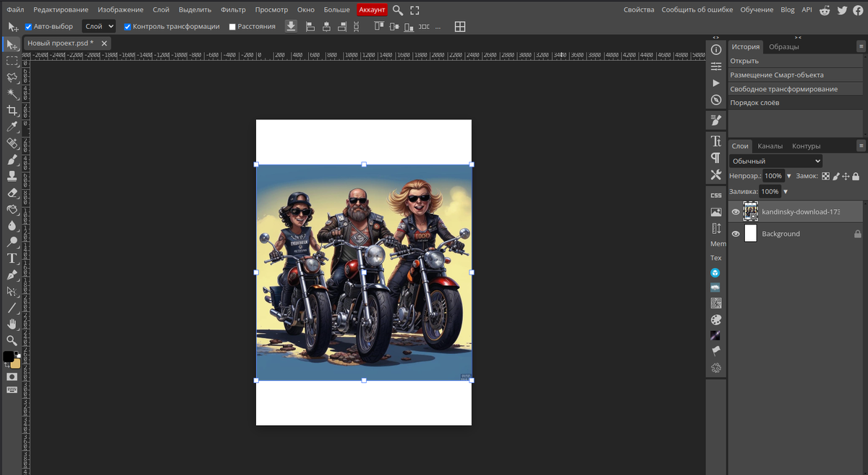The height and width of the screenshot is (475, 868).
Task: Open the CSS panel icon
Action: (x=715, y=196)
